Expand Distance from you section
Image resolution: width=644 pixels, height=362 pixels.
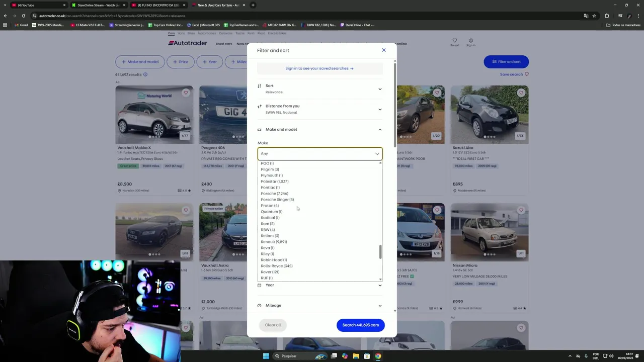320,109
